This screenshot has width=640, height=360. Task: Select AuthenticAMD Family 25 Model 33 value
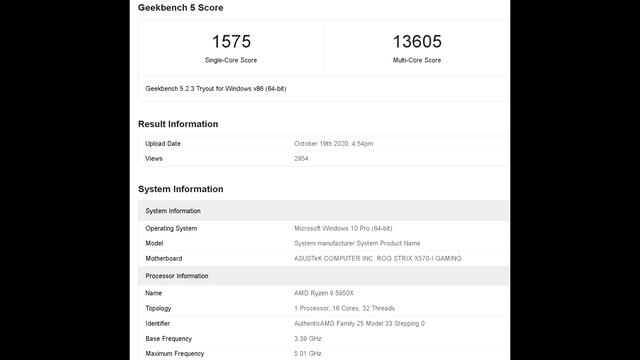pos(359,324)
